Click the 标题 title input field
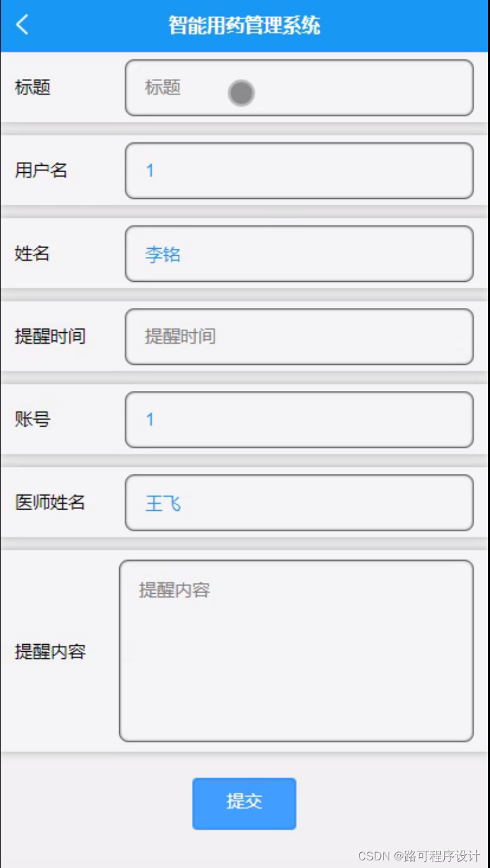 [x=298, y=88]
